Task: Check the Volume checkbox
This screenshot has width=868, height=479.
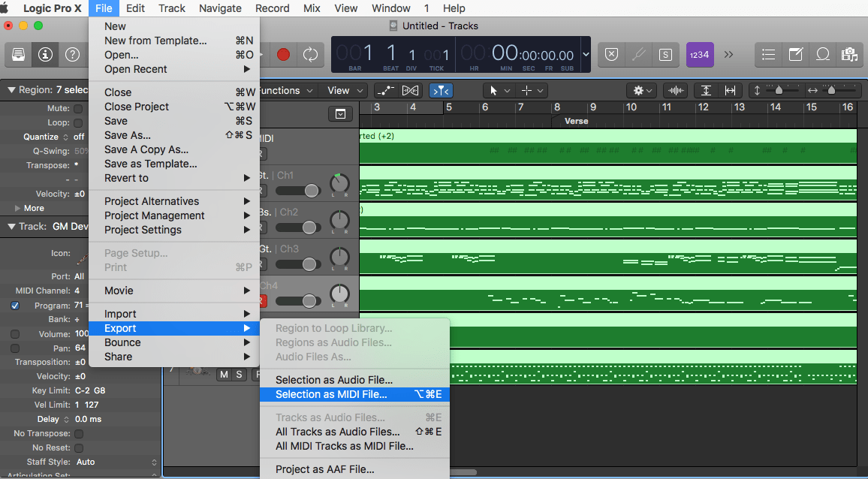Action: point(15,334)
